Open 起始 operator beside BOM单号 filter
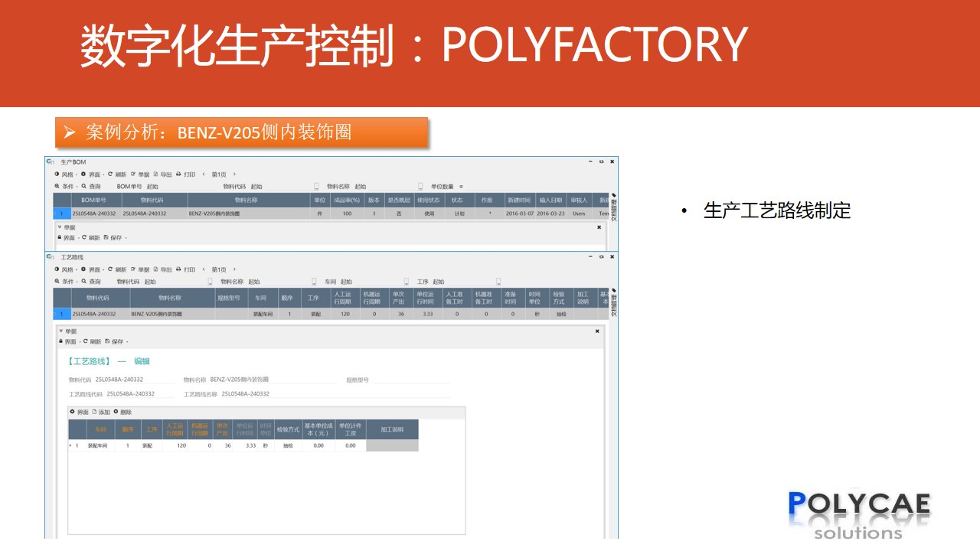 point(152,186)
